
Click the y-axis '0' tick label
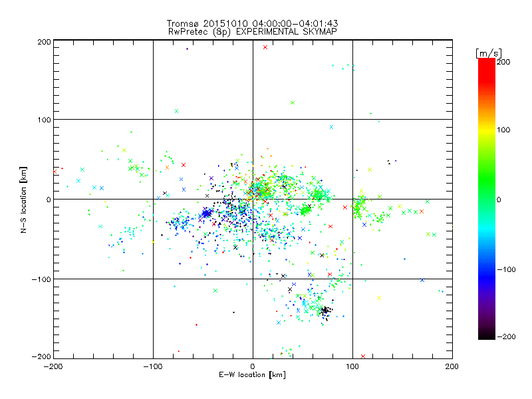(x=49, y=199)
